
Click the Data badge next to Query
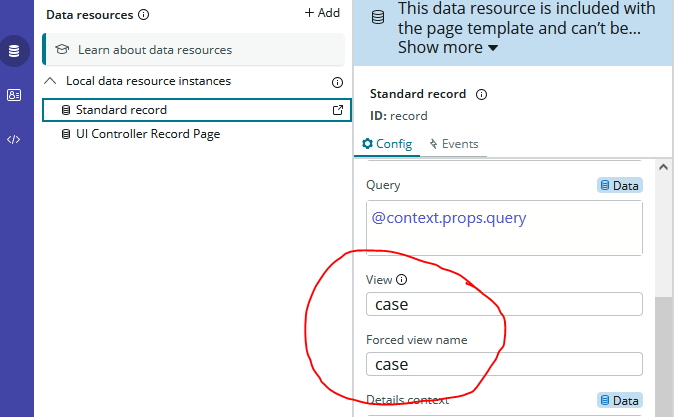[x=620, y=185]
